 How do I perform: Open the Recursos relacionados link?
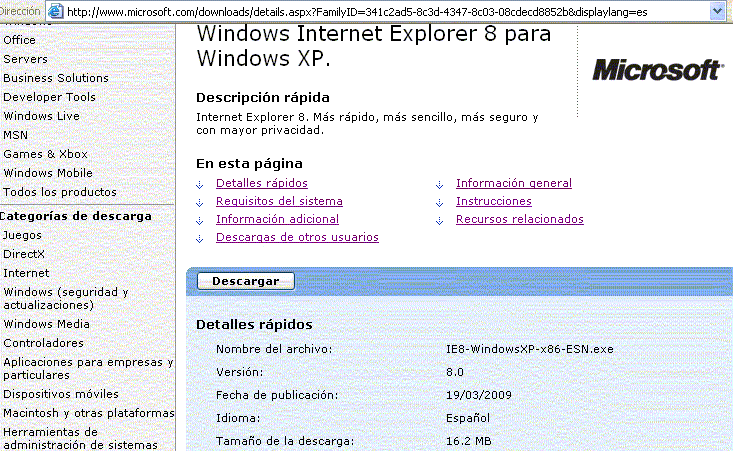(x=520, y=219)
